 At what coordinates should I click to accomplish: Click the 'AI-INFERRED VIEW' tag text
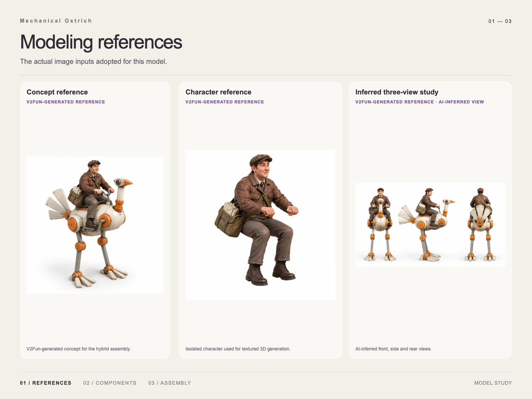point(461,102)
